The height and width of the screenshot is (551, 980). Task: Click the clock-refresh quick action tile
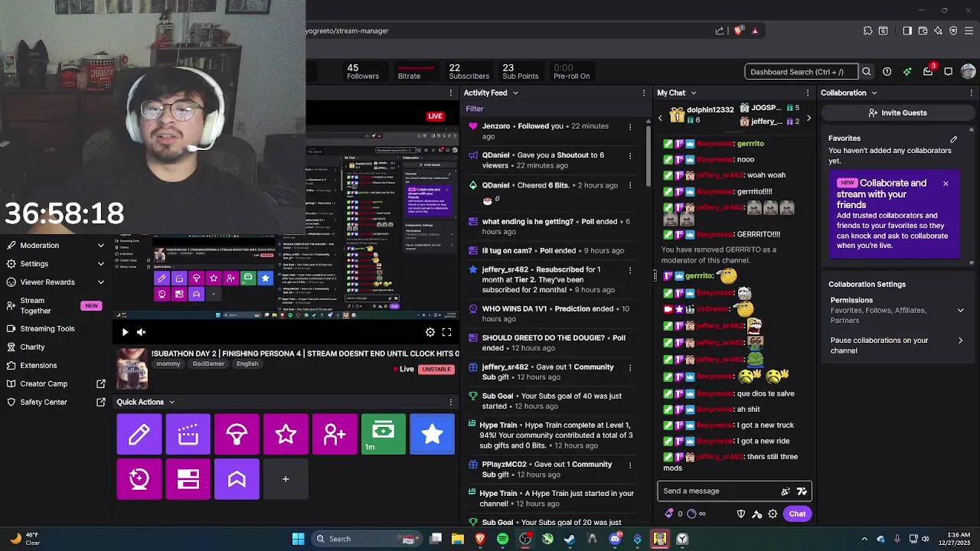pyautogui.click(x=139, y=479)
